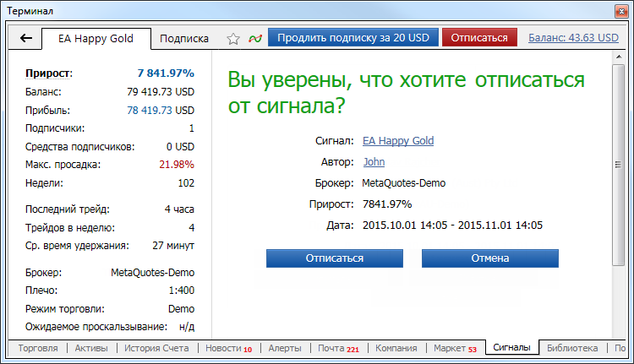Open the EA Happy Gold signal link
The width and height of the screenshot is (634, 364).
398,140
